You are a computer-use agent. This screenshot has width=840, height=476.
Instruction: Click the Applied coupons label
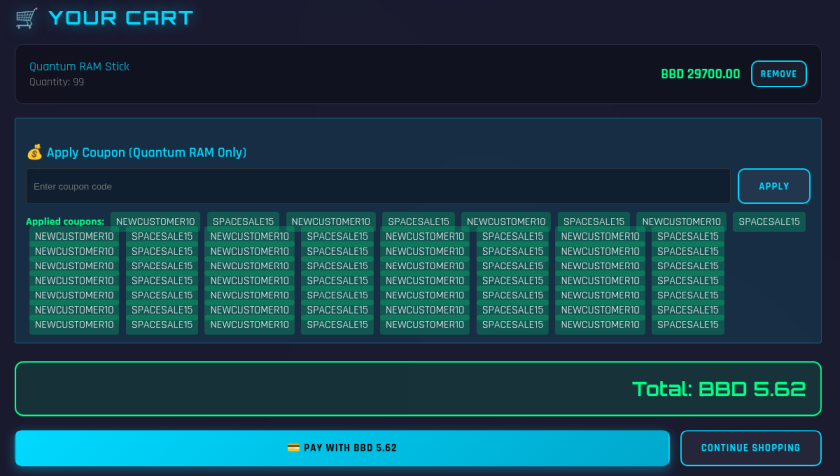coord(65,222)
